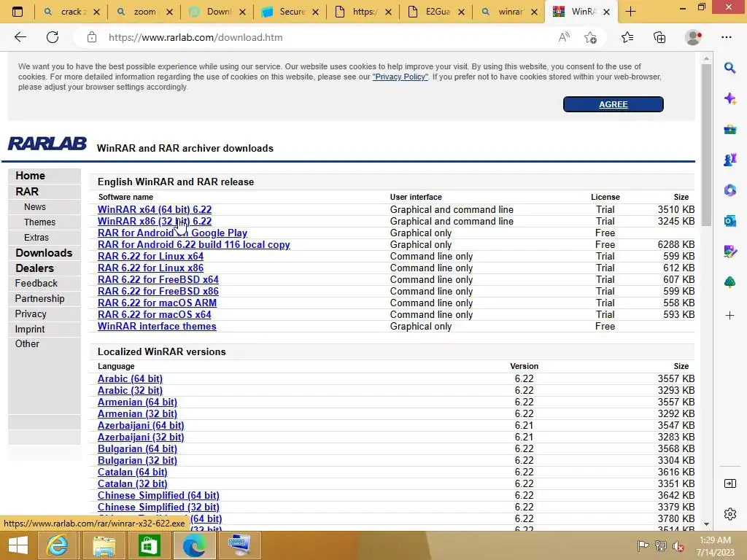The width and height of the screenshot is (747, 560).
Task: Open the Copilot sparkle sidebar icon
Action: [729, 98]
